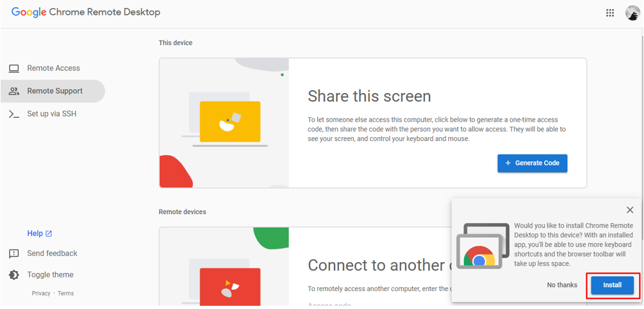Click the red laptop illustration

pyautogui.click(x=231, y=287)
